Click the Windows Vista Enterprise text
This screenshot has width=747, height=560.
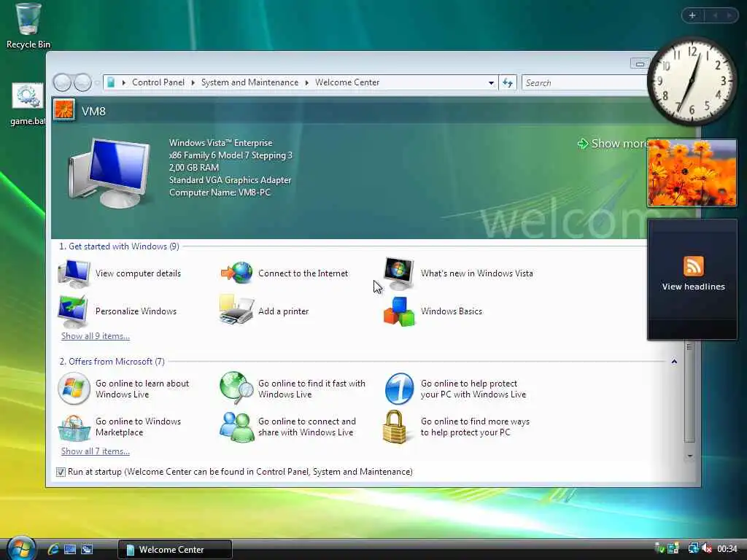(x=220, y=143)
